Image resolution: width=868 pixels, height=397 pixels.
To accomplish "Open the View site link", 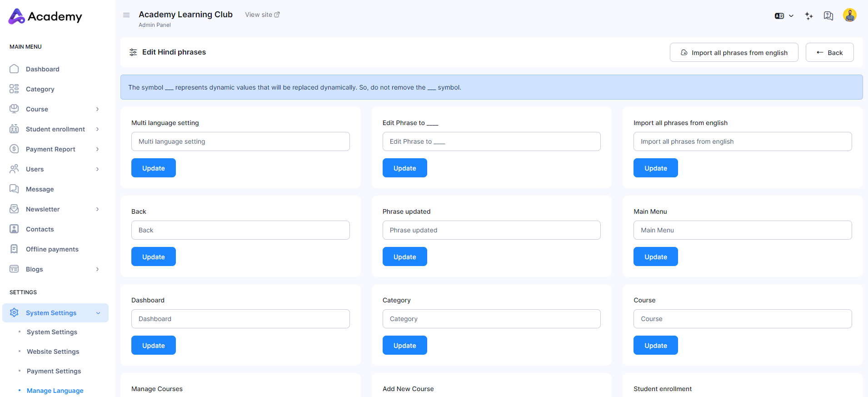I will tap(262, 15).
